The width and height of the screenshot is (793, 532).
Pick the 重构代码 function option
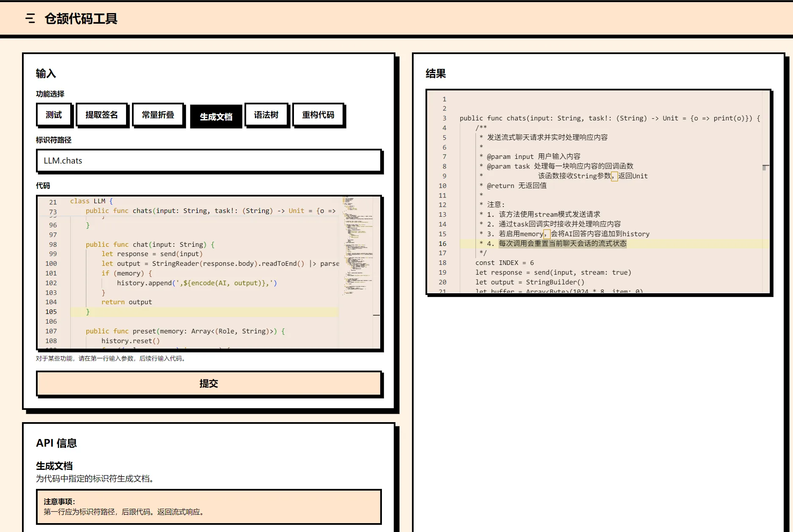click(318, 115)
